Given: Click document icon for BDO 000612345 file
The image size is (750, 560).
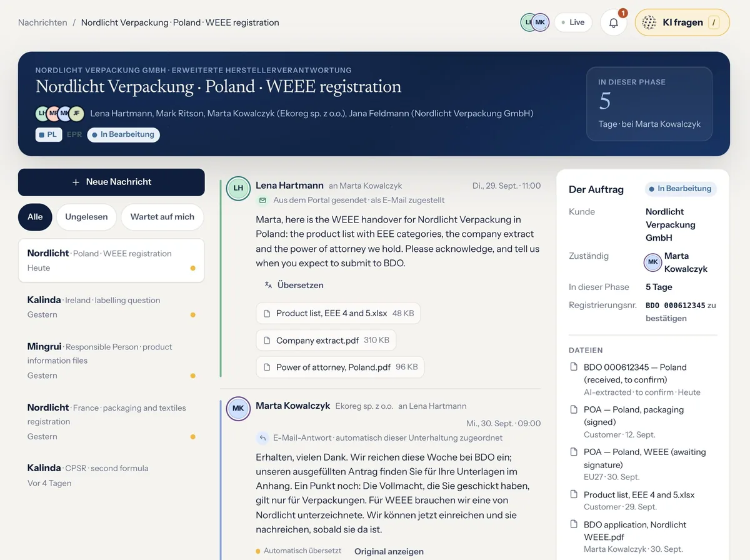Looking at the screenshot, I should [x=574, y=367].
